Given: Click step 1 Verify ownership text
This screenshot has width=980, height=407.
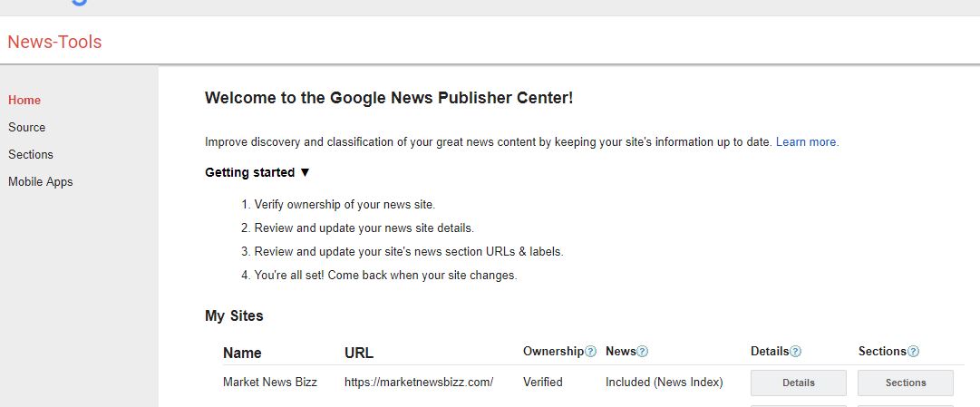Looking at the screenshot, I should pyautogui.click(x=345, y=205).
